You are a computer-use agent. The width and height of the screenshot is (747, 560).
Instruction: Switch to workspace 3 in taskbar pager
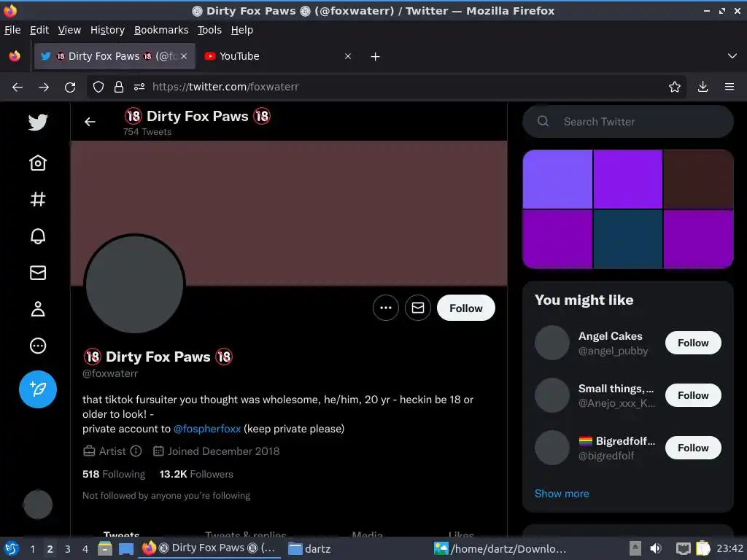click(x=68, y=549)
